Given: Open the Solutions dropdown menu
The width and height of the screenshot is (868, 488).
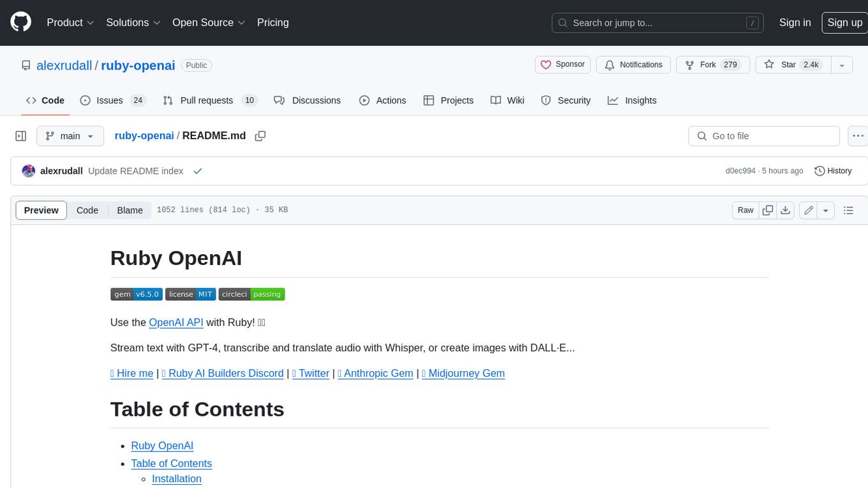Looking at the screenshot, I should (133, 22).
